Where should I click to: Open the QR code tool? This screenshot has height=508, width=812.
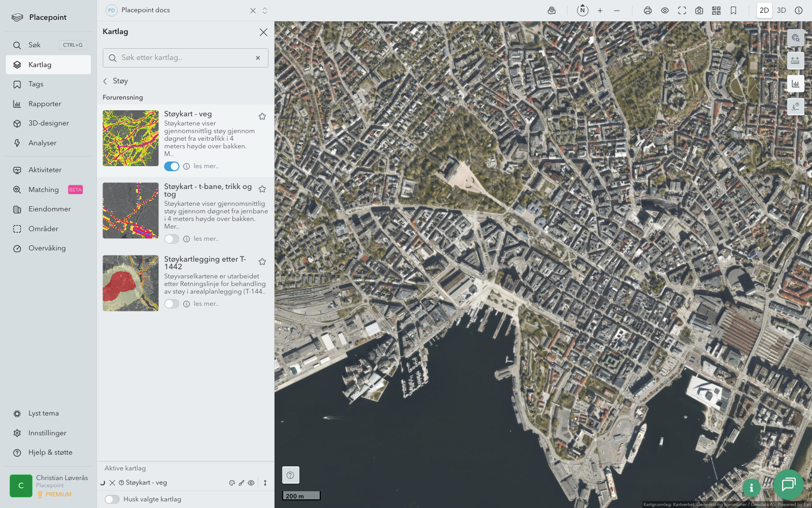[x=716, y=11]
